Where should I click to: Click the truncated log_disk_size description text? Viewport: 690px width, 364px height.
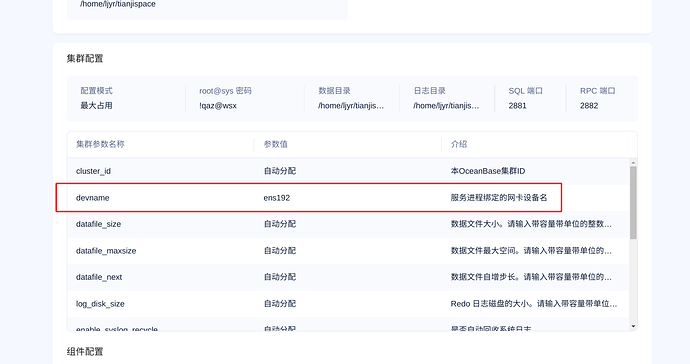point(534,304)
